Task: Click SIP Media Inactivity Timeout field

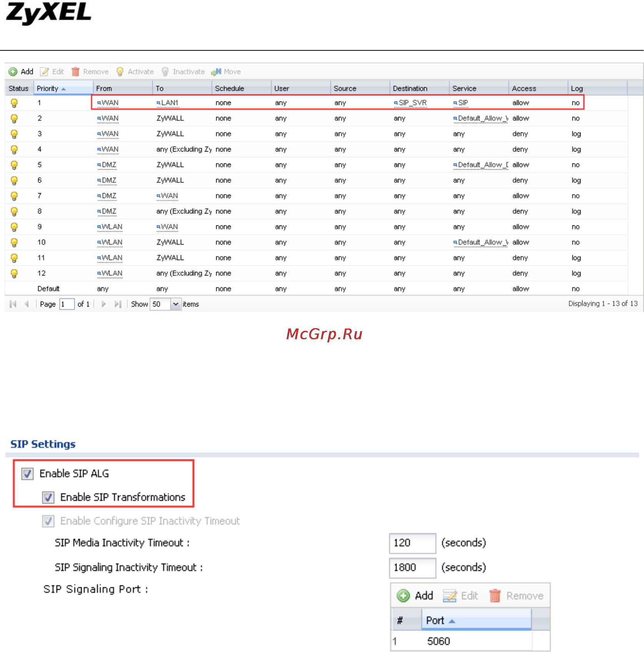Action: 412,543
